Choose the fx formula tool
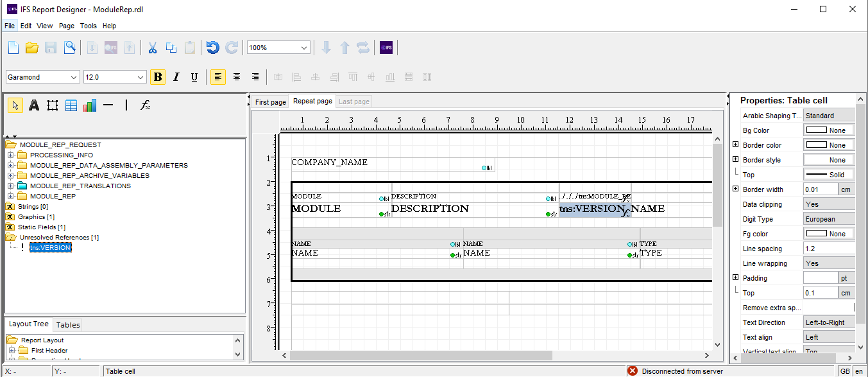The height and width of the screenshot is (377, 868). pyautogui.click(x=146, y=105)
